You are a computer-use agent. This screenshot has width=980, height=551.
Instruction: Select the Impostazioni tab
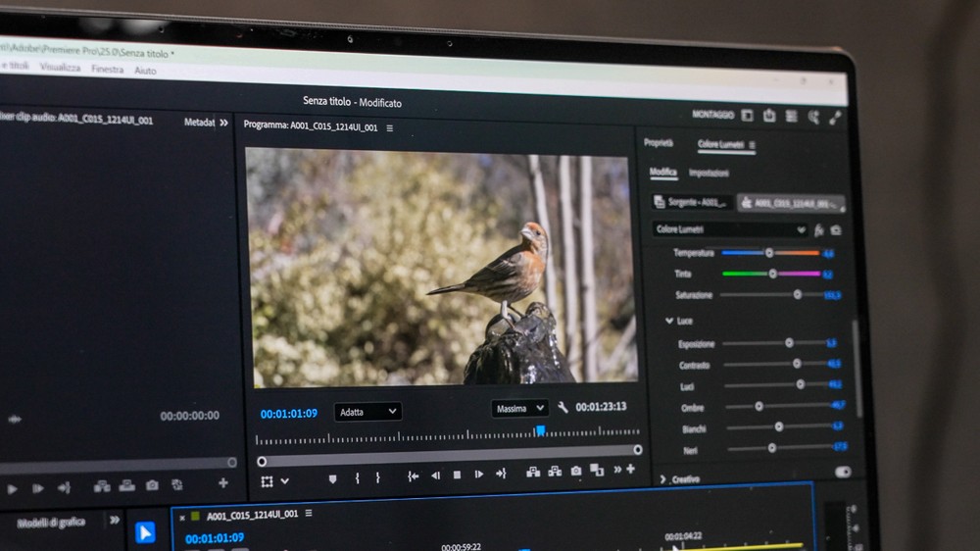(x=709, y=173)
